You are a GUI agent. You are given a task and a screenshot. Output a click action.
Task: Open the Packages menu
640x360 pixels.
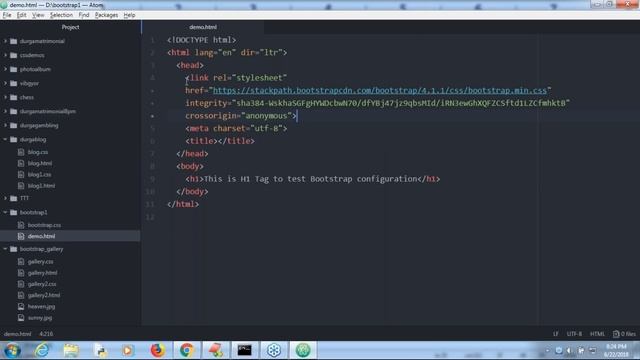click(106, 15)
